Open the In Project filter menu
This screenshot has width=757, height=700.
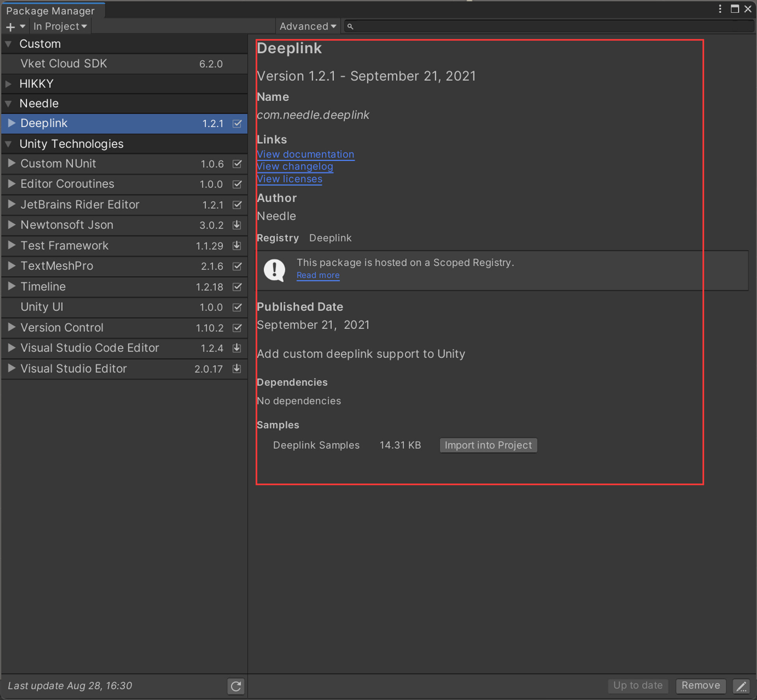[60, 26]
